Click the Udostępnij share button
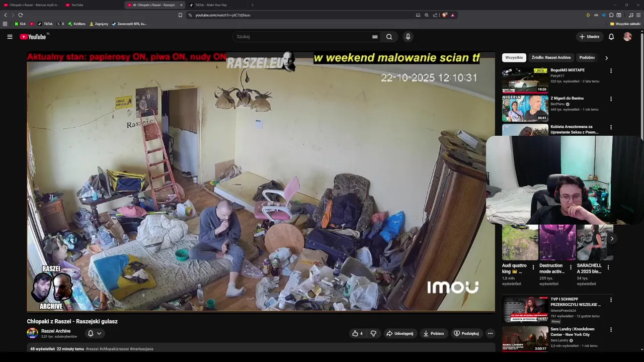This screenshot has height=362, width=644. point(400,333)
